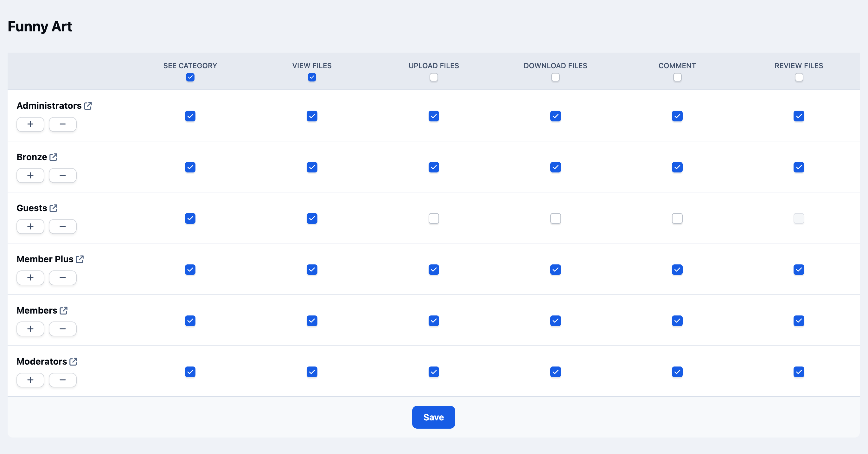Screen dimensions: 868x454
Task: Uncheck Comment for Administrators
Action: tap(677, 116)
